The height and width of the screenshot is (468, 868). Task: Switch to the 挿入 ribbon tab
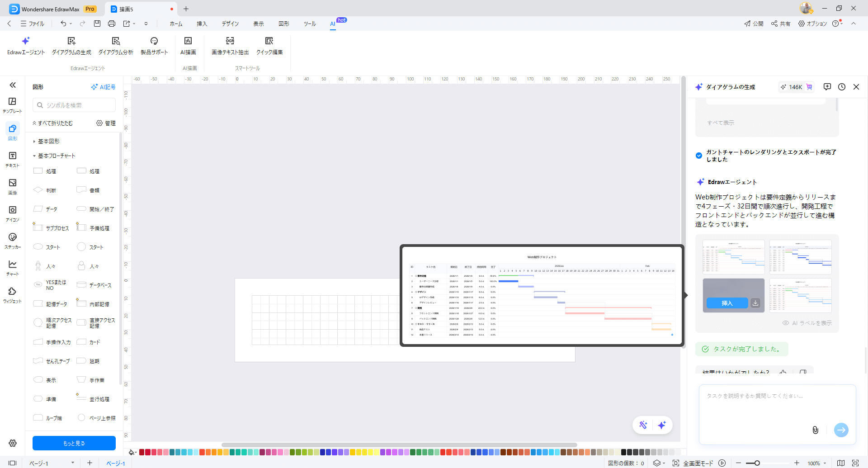click(x=202, y=24)
